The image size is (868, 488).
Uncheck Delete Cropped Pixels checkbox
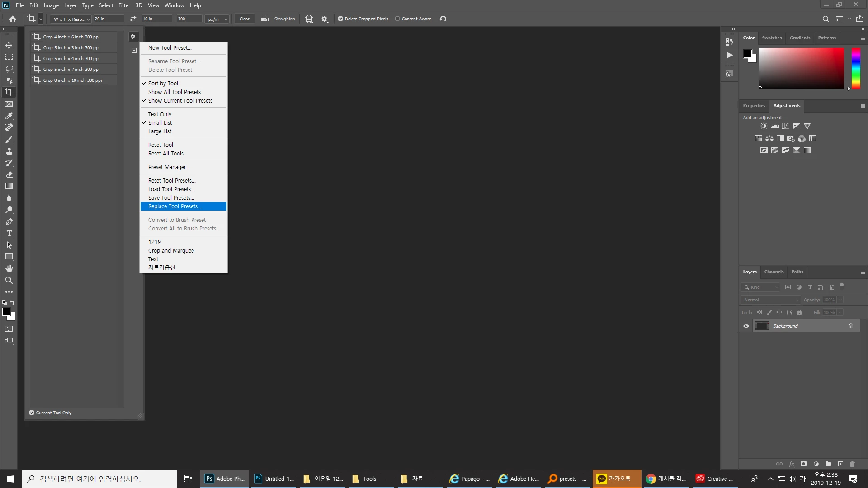(340, 19)
